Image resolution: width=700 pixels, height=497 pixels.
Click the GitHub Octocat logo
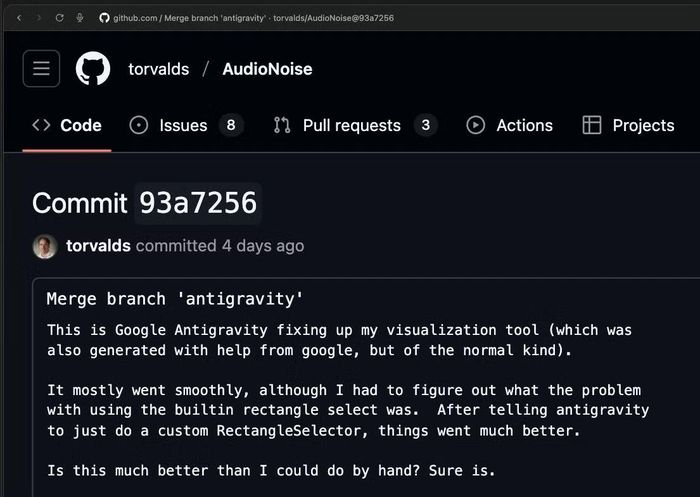[93, 68]
